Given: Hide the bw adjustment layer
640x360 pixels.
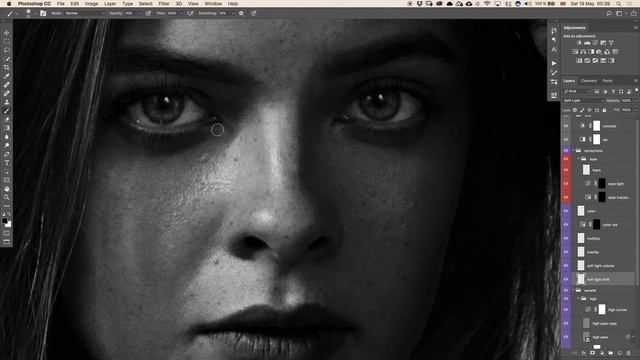Looking at the screenshot, I should click(566, 140).
